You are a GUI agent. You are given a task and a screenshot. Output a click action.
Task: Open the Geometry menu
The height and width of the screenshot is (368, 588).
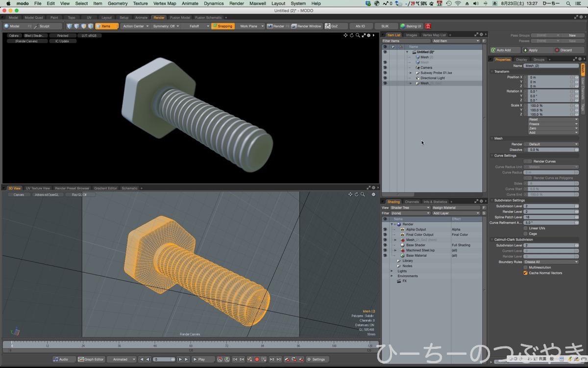118,3
